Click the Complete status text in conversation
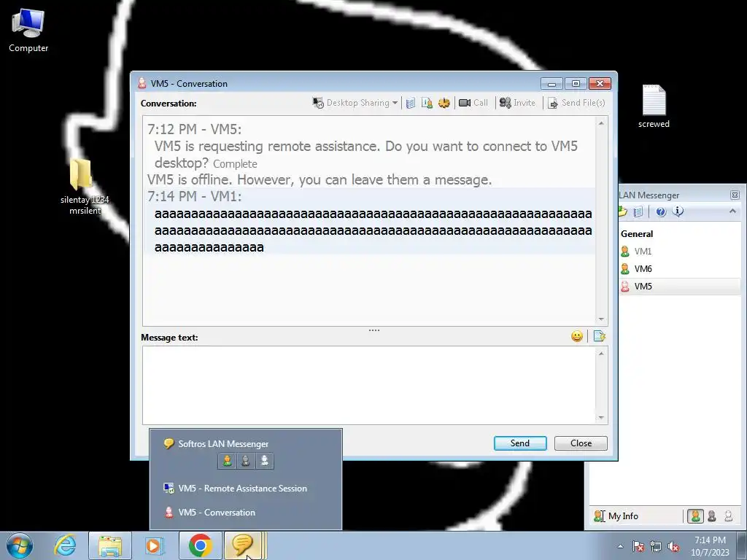 (235, 164)
